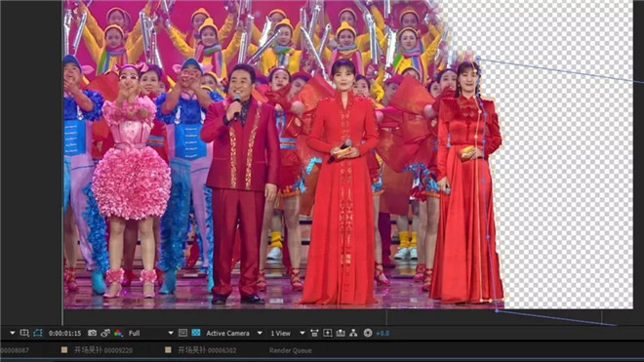
Task: Open the timeline panel icon
Action: pyautogui.click(x=341, y=334)
